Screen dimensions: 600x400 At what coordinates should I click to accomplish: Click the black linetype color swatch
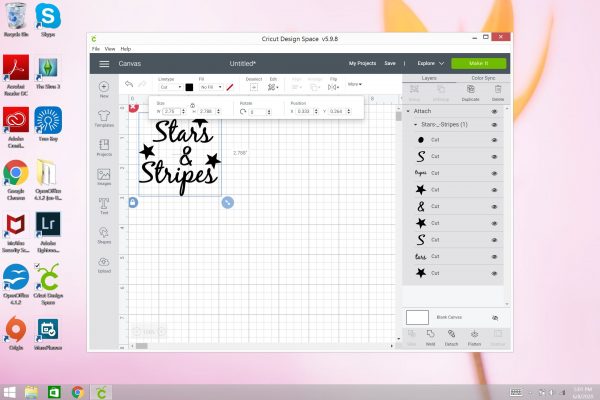pyautogui.click(x=189, y=87)
